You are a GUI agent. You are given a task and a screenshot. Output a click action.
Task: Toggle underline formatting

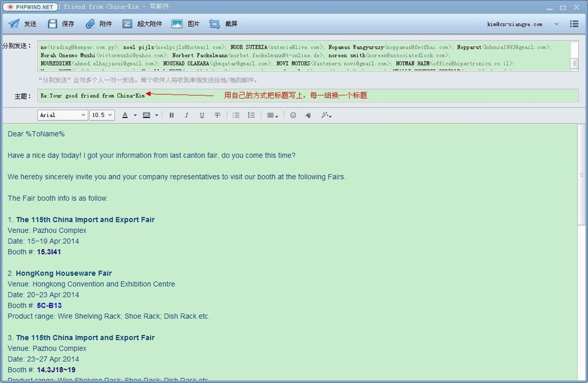point(202,115)
